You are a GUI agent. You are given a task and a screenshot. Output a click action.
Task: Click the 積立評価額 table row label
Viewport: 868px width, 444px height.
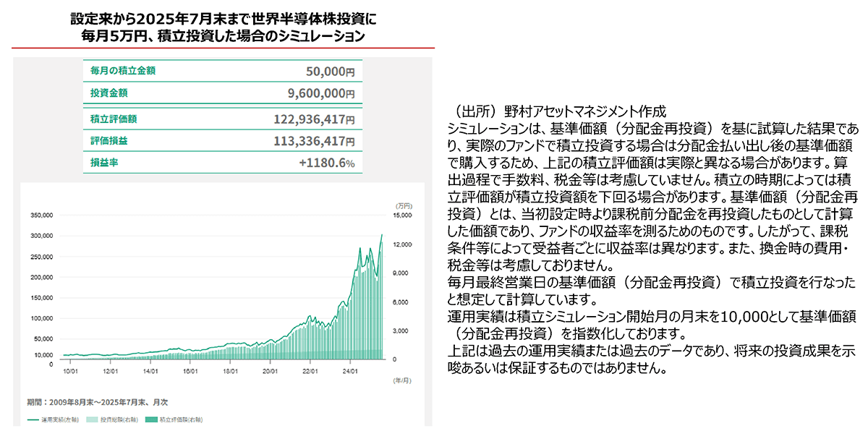pos(114,118)
